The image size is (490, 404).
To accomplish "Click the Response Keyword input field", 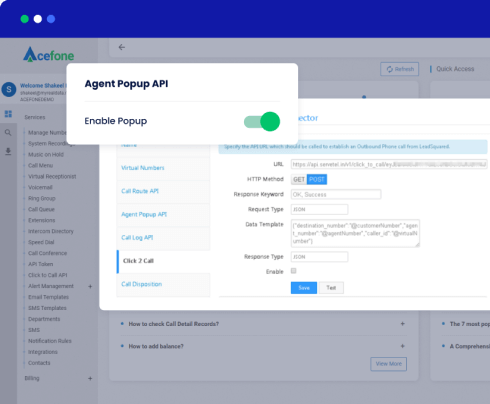I will pos(336,194).
